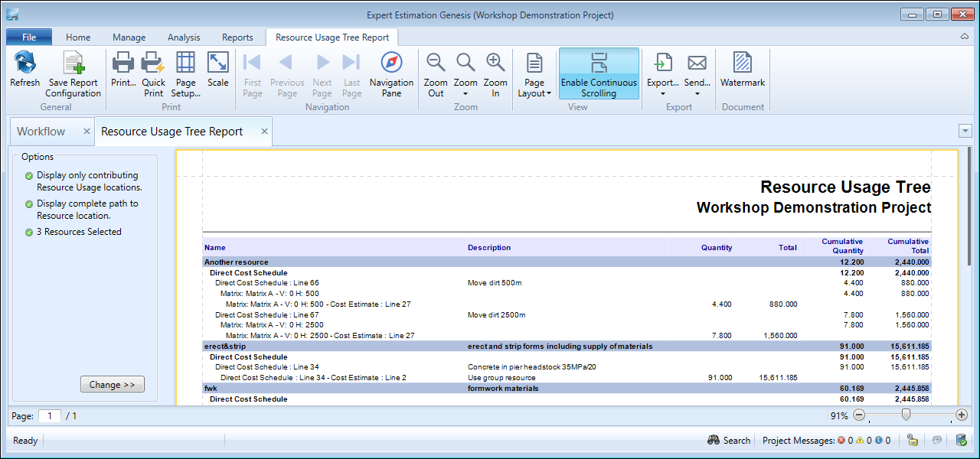This screenshot has width=980, height=459.
Task: Click Search in the status bar
Action: pyautogui.click(x=729, y=441)
